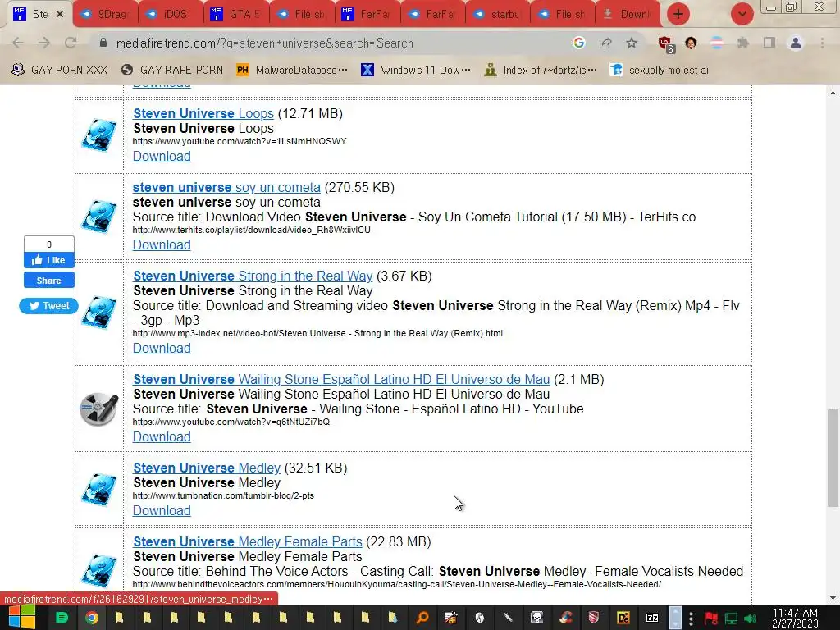Viewport: 840px width, 630px height.
Task: Click hard disk icon beside Steven Universe Medley
Action: point(99,489)
